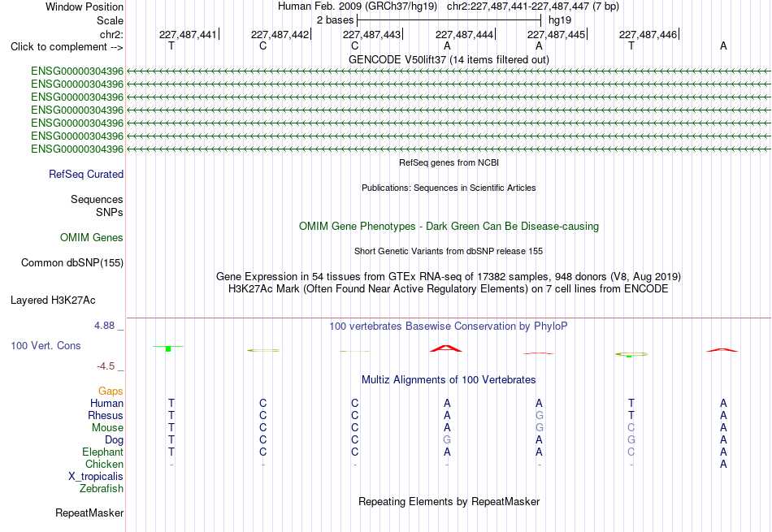Click the 'Common dbSNP(155)' track label
The height and width of the screenshot is (532, 772).
click(x=72, y=263)
